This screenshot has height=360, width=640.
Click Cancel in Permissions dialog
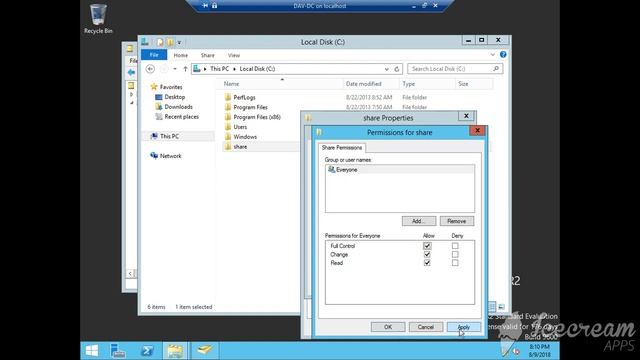tap(426, 327)
